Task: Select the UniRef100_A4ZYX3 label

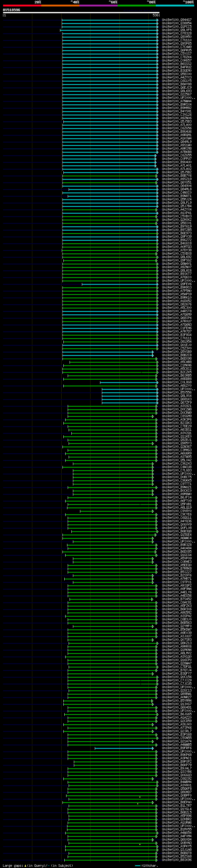Action: coord(177,78)
